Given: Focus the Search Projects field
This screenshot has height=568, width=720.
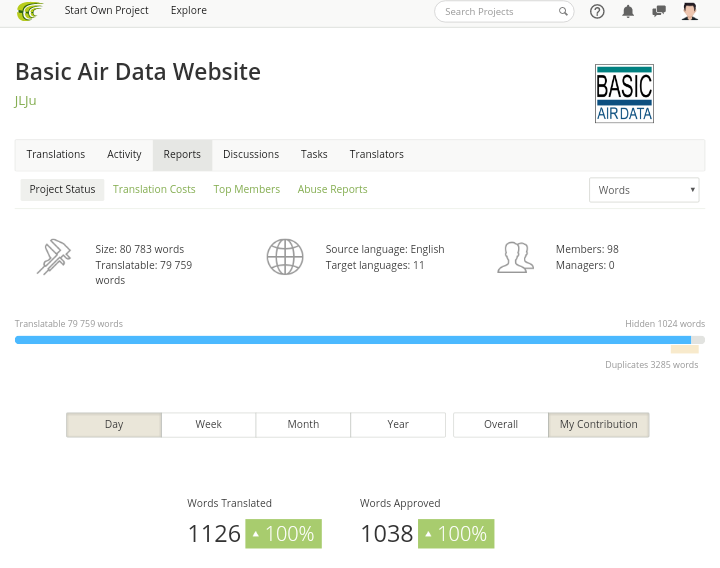Looking at the screenshot, I should [x=504, y=11].
